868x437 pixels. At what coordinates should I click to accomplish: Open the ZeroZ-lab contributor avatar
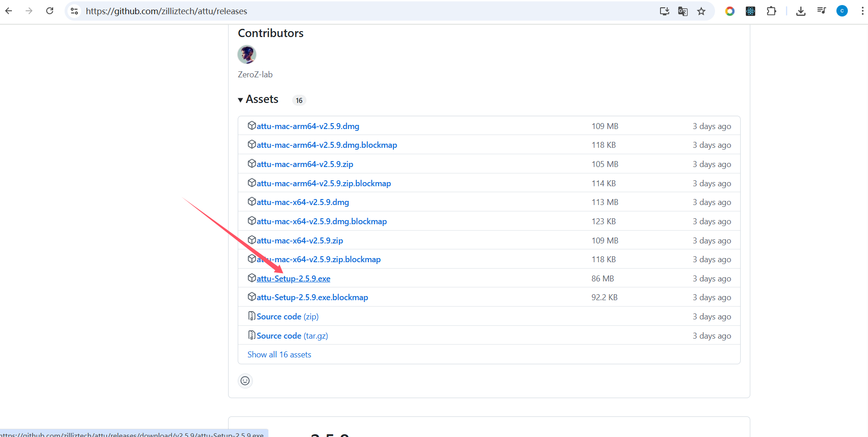[x=247, y=54]
